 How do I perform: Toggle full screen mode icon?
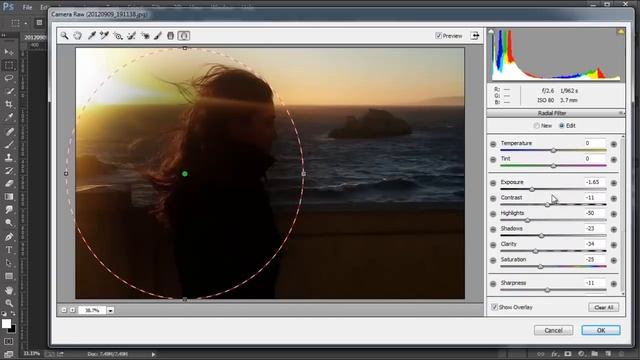475,36
